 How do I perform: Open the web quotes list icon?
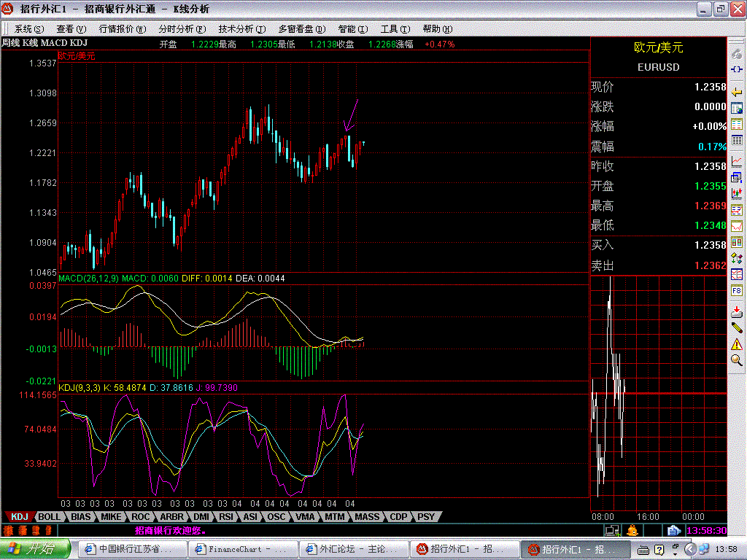[x=737, y=108]
